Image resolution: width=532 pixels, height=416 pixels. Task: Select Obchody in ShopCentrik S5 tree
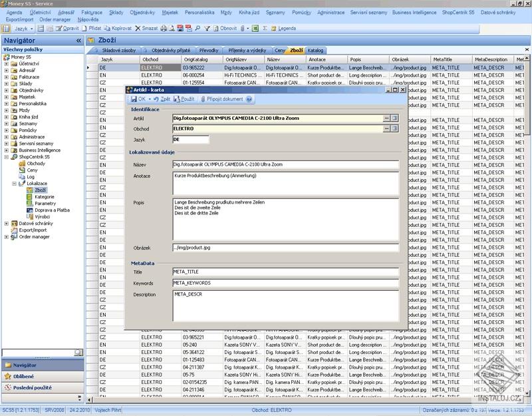pos(36,163)
